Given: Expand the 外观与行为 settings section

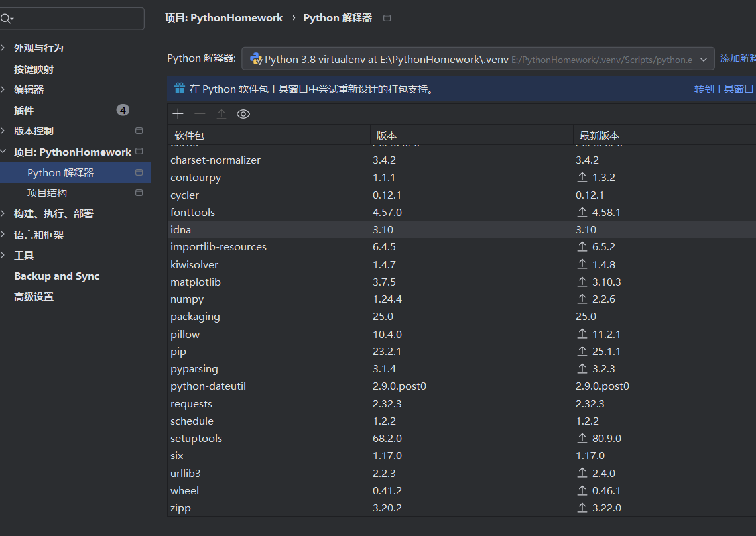Looking at the screenshot, I should click(4, 48).
